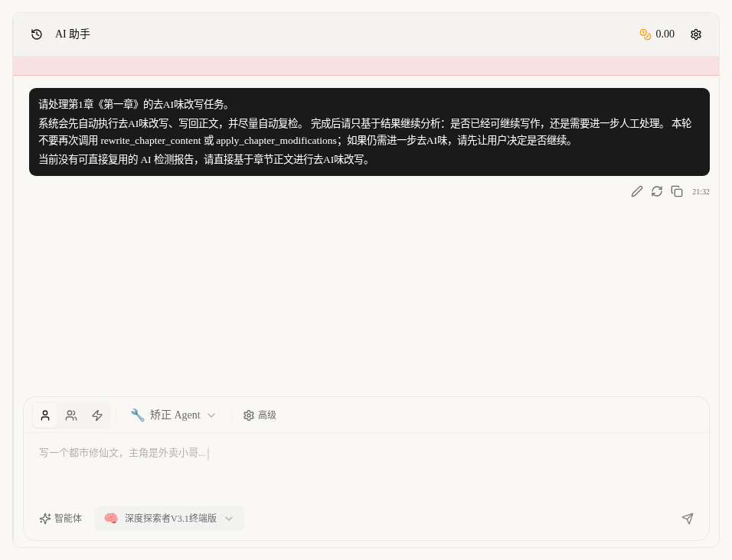The width and height of the screenshot is (732, 560).
Task: Click the sparkle icon beside 智能体
Action: [x=45, y=519]
